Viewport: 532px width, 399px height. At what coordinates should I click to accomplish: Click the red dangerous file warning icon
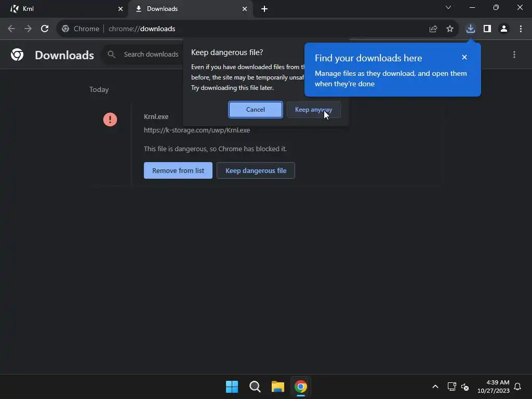tap(110, 119)
